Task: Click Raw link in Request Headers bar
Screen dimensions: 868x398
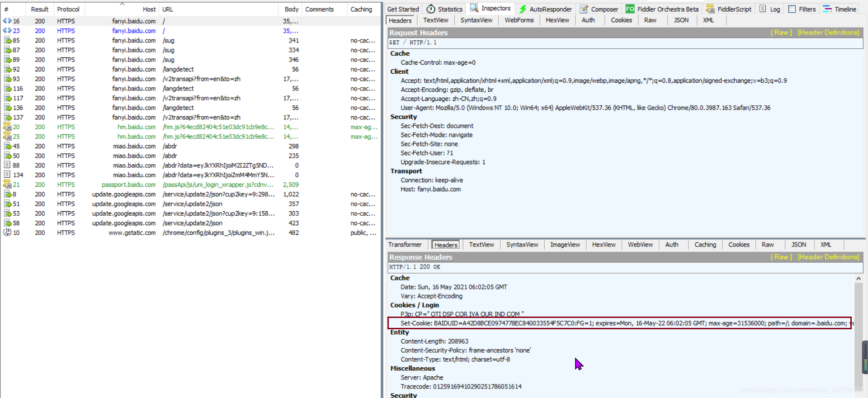Action: point(781,33)
